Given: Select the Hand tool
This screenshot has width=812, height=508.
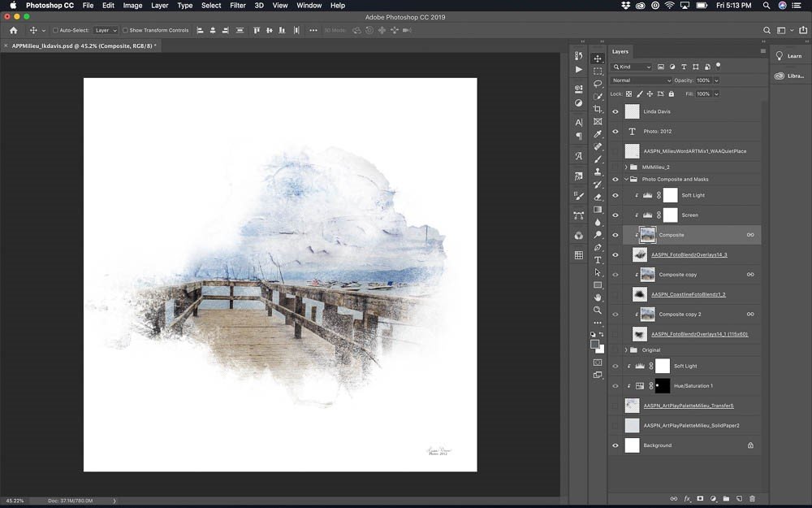Looking at the screenshot, I should coord(598,297).
